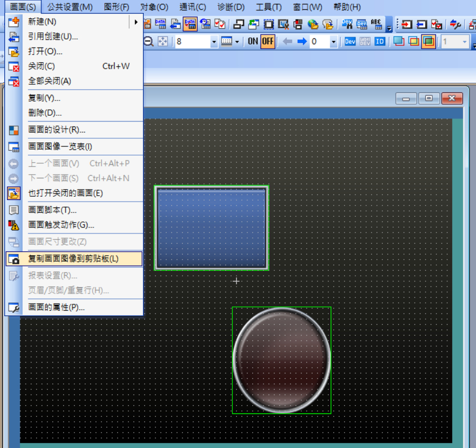Click 画面脚本(T)... menu command

(52, 210)
